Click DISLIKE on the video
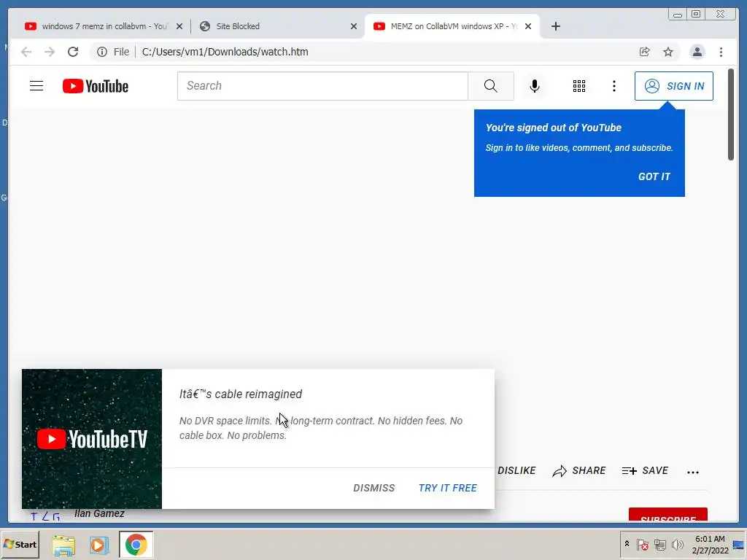The width and height of the screenshot is (747, 560). click(516, 470)
